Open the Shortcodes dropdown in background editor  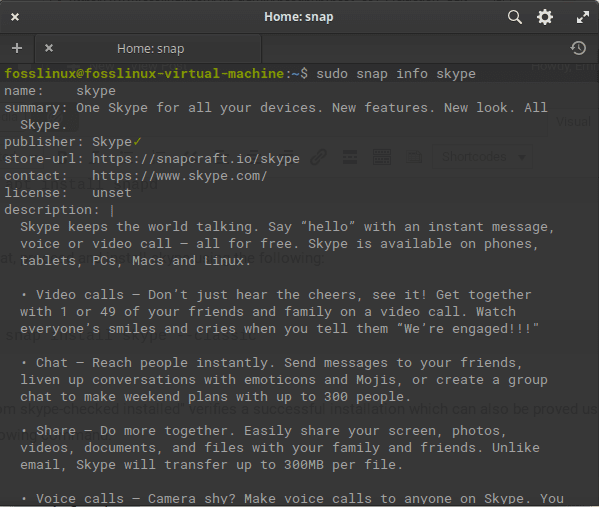(x=482, y=157)
